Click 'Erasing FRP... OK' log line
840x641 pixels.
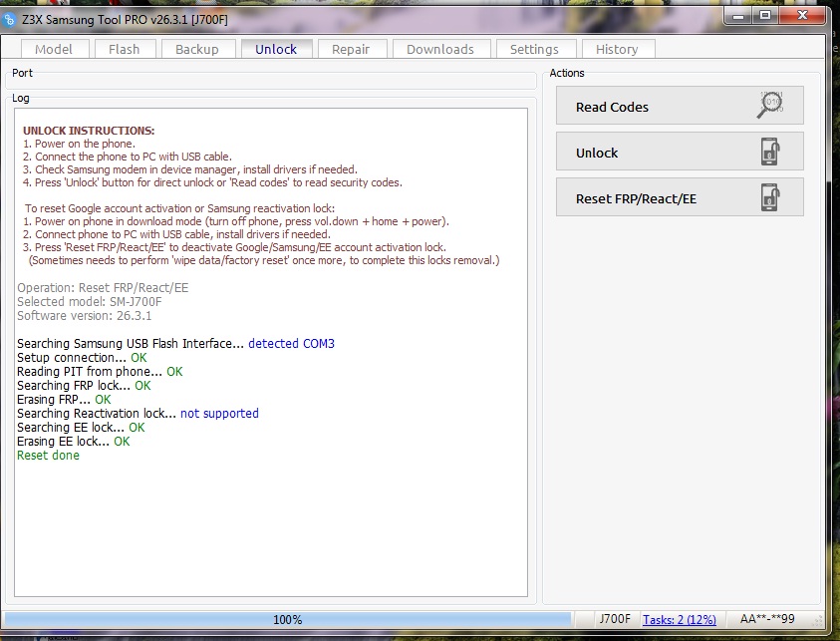[x=64, y=400]
